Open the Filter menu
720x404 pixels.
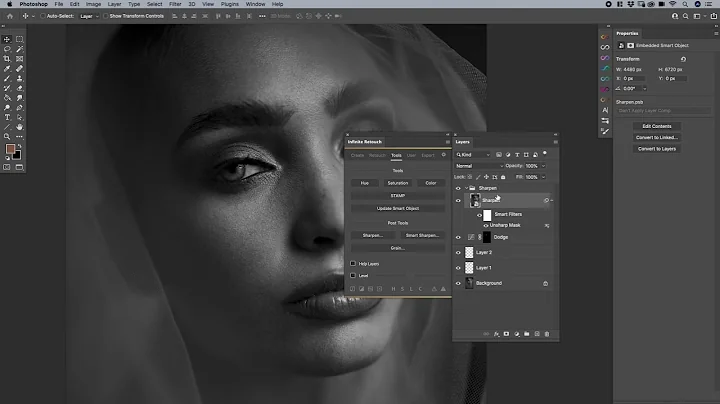point(175,4)
